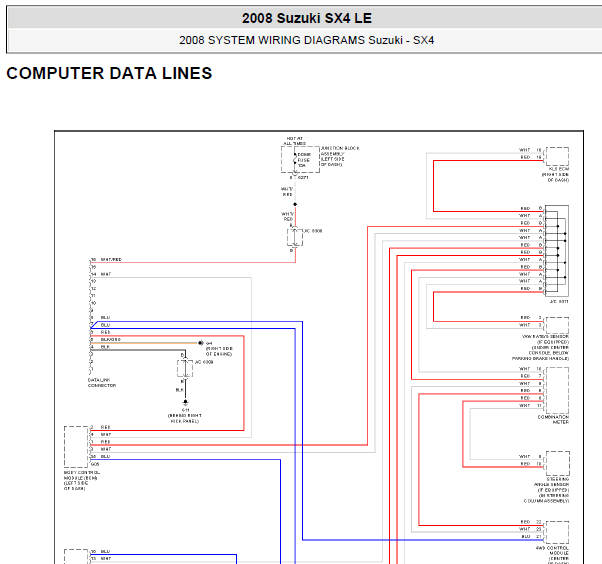Viewport: 602px width, 564px height.
Task: Click the '(UNDER CENTER CONSOLE, BELOW' location text
Action: click(x=550, y=350)
